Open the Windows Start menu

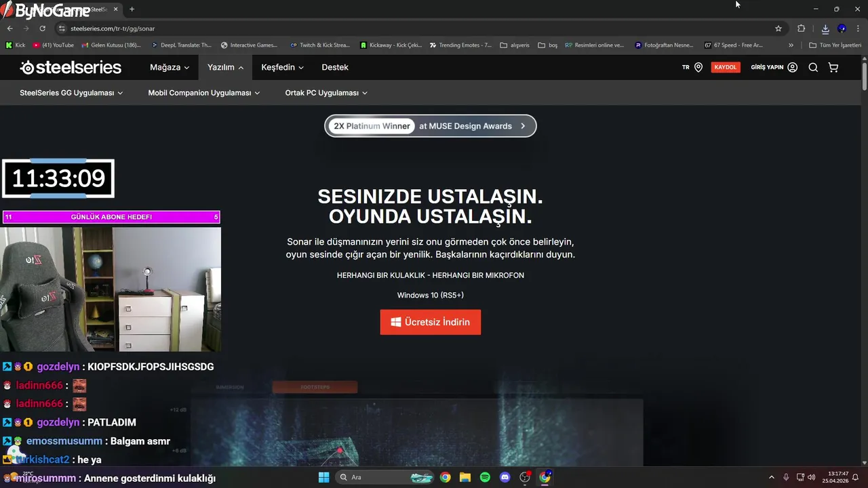click(x=323, y=477)
